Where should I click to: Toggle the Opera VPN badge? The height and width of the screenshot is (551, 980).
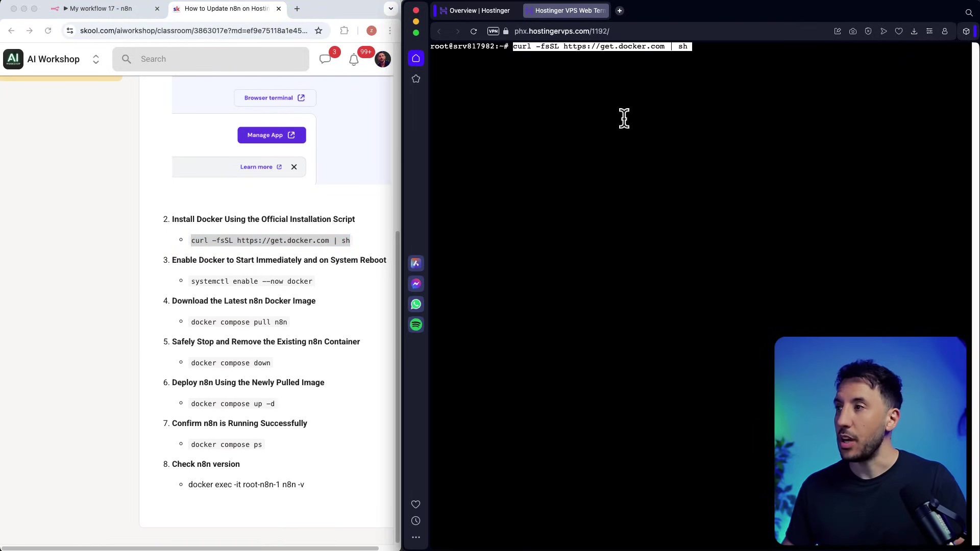[493, 31]
